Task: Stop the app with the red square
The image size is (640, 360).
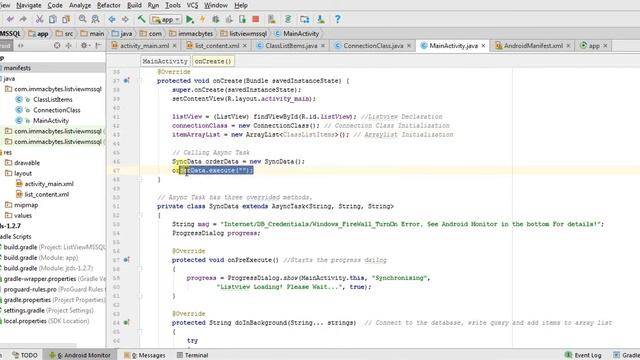Action: point(256,19)
